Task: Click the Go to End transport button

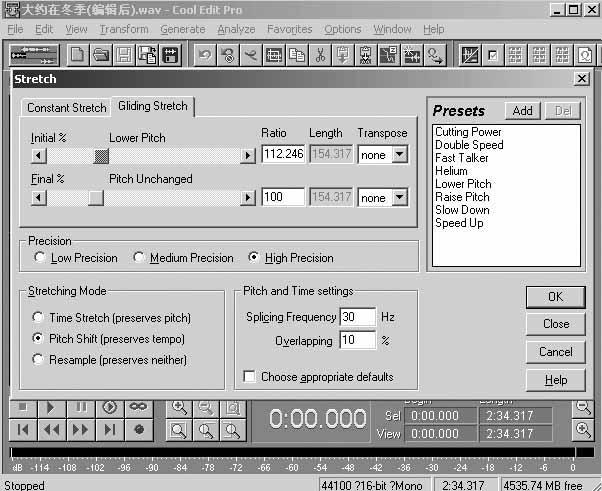Action: 111,429
